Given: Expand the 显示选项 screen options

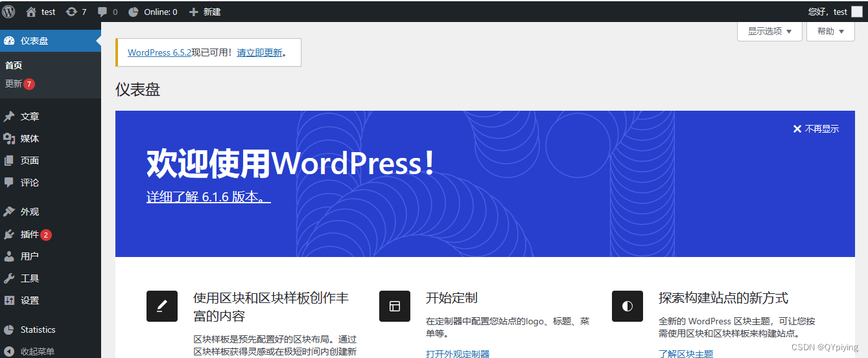Looking at the screenshot, I should [x=769, y=31].
